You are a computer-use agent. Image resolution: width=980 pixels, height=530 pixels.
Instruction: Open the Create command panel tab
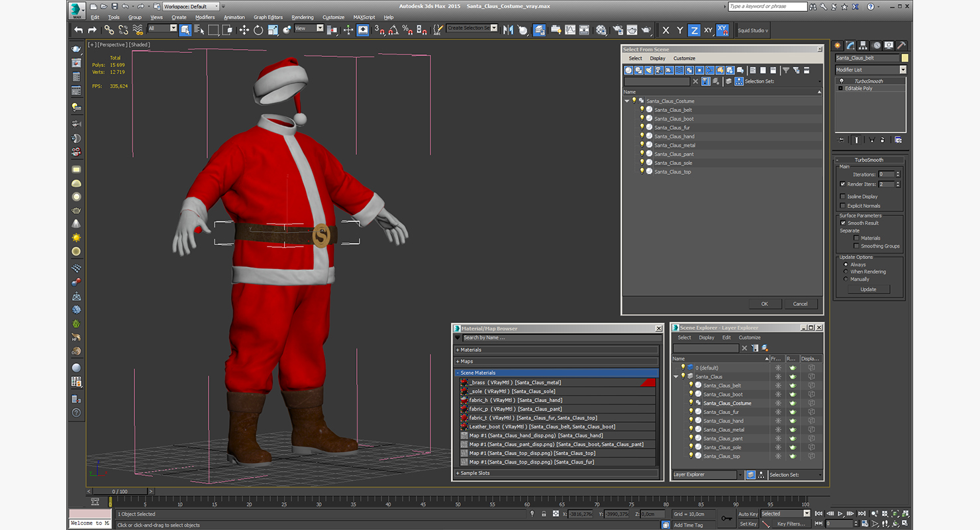tap(838, 46)
